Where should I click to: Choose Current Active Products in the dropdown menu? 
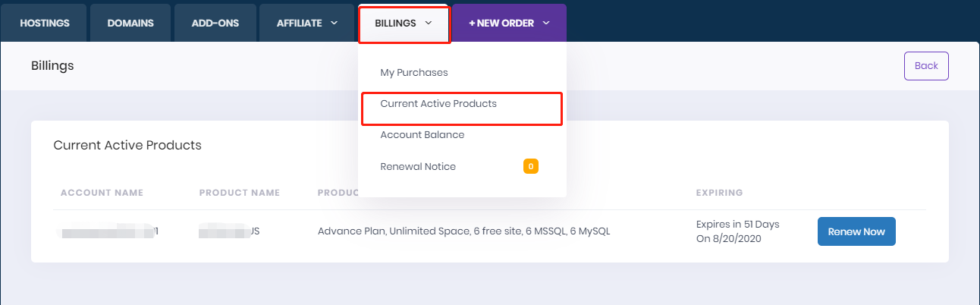pos(438,104)
